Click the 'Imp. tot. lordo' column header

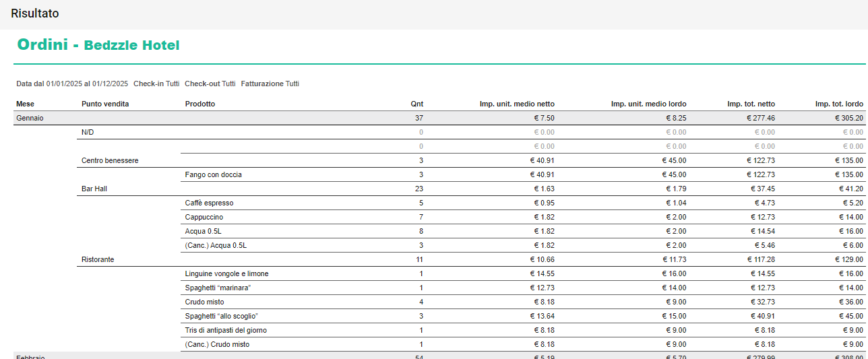pyautogui.click(x=839, y=104)
